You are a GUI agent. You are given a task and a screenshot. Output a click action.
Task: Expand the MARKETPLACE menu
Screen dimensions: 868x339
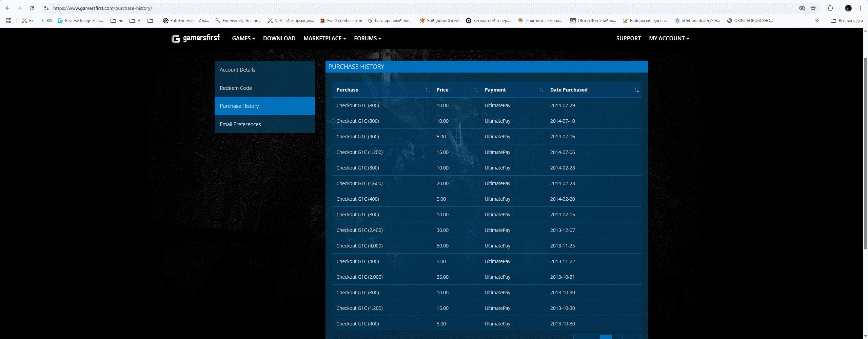pyautogui.click(x=325, y=38)
